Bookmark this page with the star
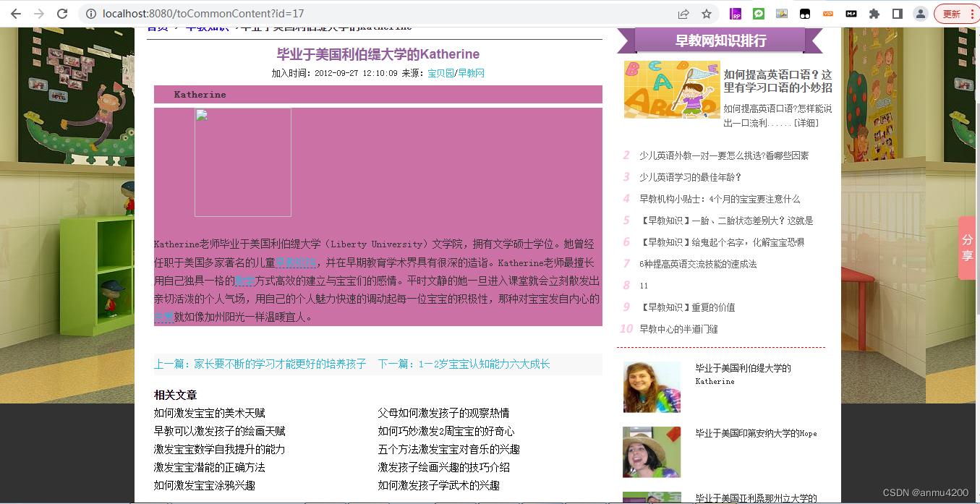The image size is (980, 504). click(707, 14)
